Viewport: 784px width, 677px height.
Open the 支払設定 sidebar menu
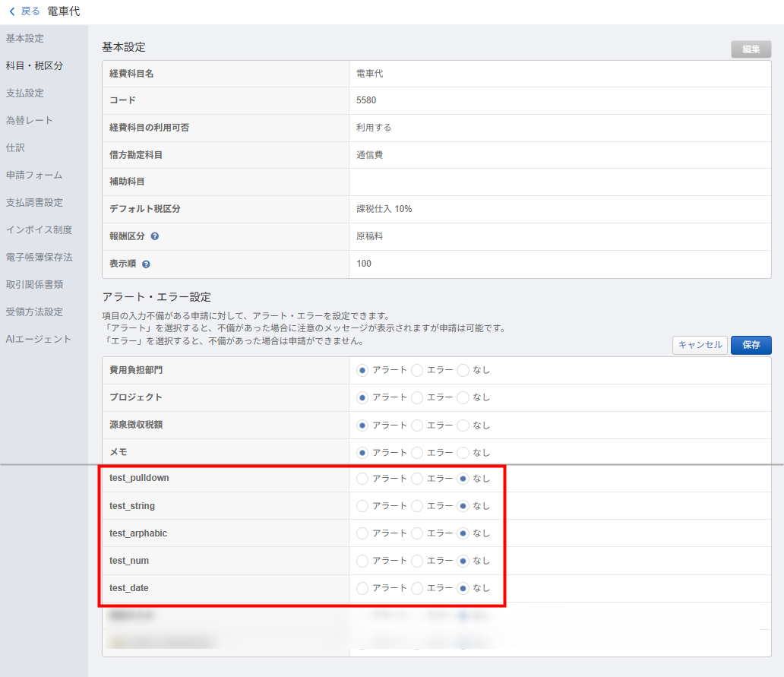coord(25,93)
